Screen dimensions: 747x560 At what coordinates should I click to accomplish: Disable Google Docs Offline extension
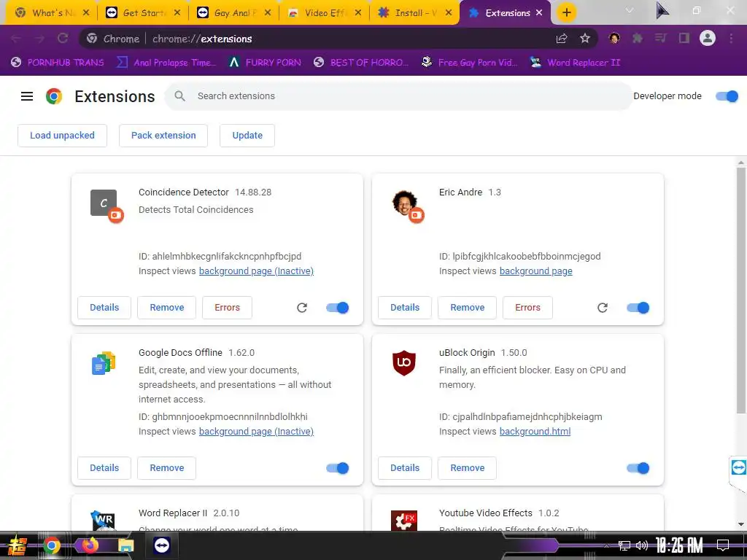coord(337,468)
